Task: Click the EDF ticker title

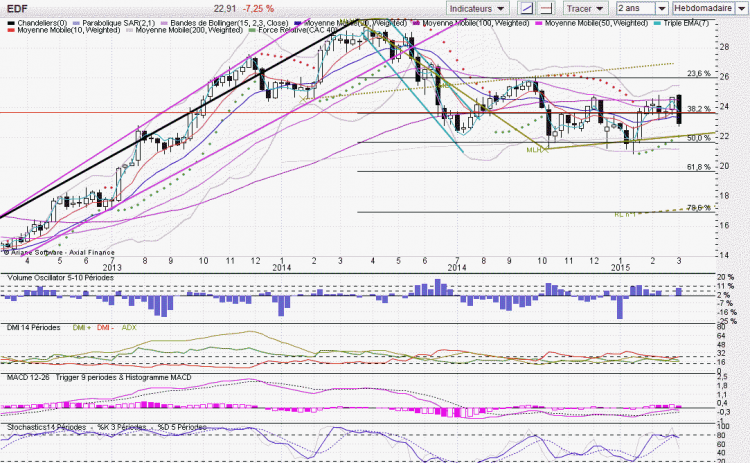Action: click(17, 9)
